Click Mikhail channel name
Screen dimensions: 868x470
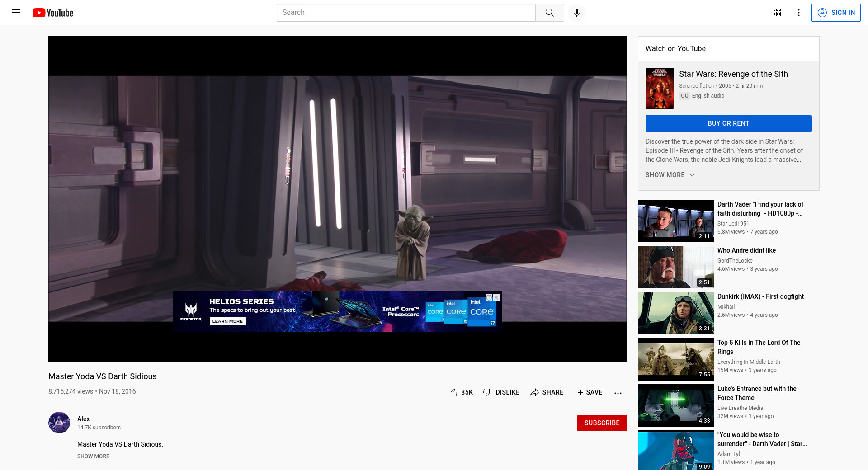click(x=726, y=307)
